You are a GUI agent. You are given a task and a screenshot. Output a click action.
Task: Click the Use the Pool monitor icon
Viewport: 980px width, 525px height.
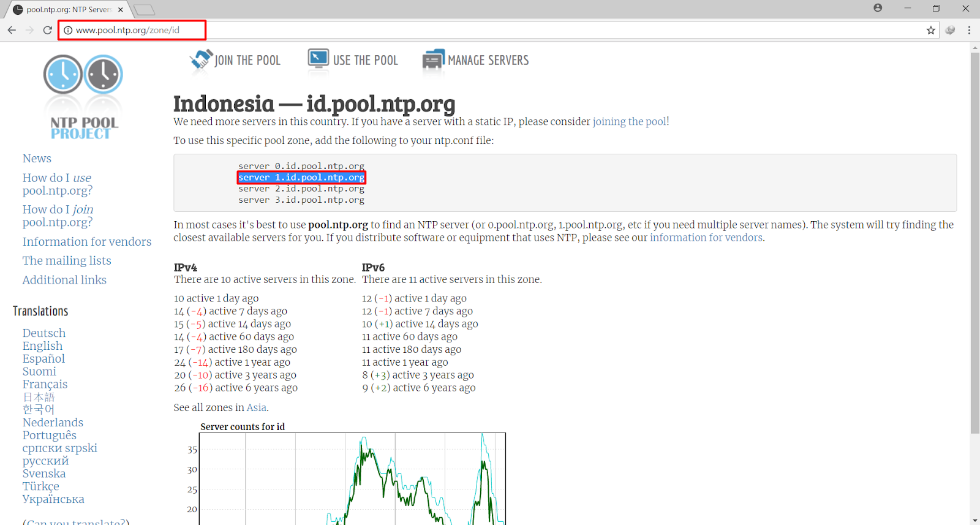[318, 59]
